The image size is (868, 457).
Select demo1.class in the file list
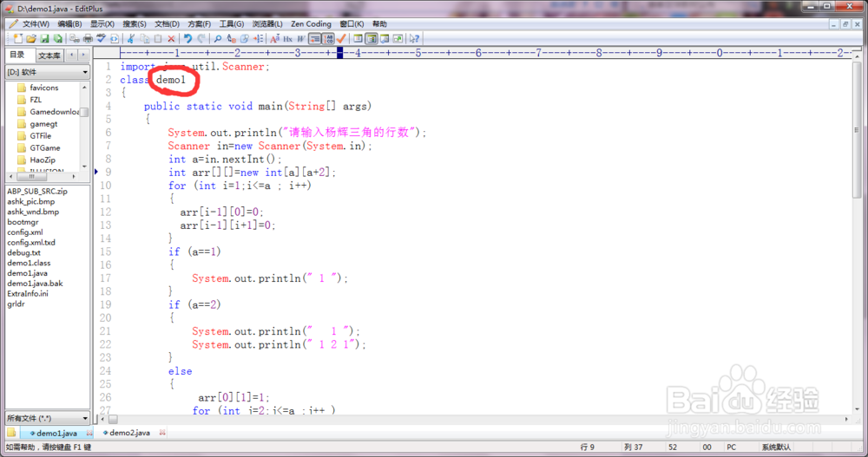coord(29,263)
